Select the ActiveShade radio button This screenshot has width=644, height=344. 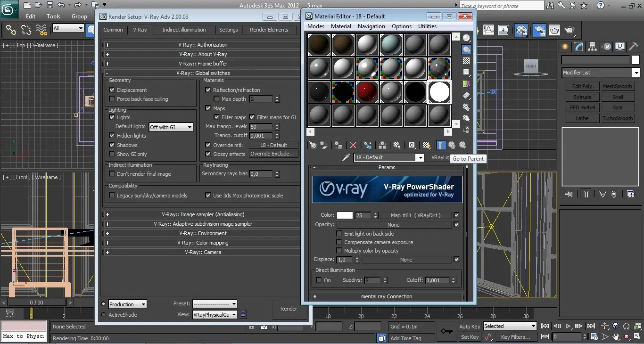click(104, 315)
